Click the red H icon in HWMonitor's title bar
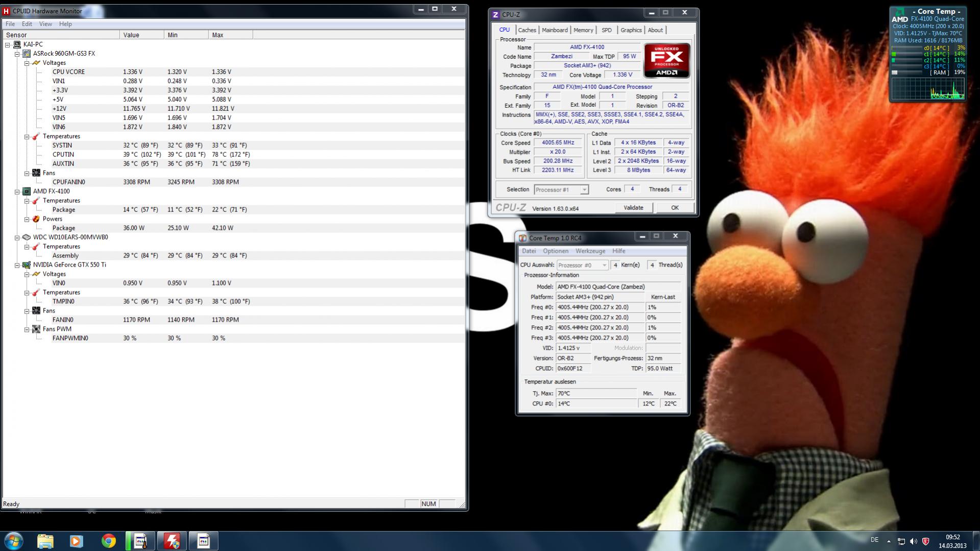Image resolution: width=980 pixels, height=551 pixels. tap(6, 11)
